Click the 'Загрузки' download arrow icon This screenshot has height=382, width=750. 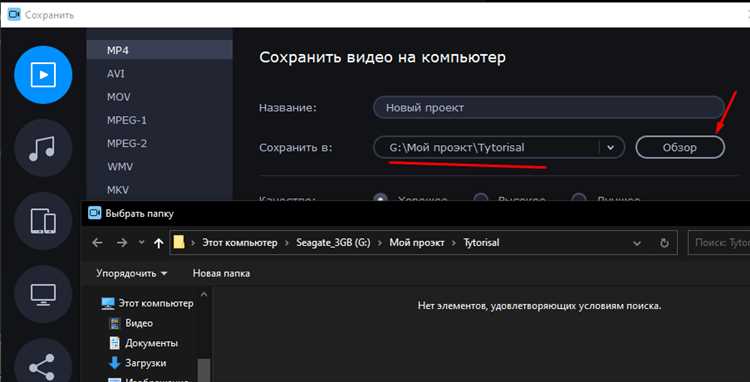point(114,363)
